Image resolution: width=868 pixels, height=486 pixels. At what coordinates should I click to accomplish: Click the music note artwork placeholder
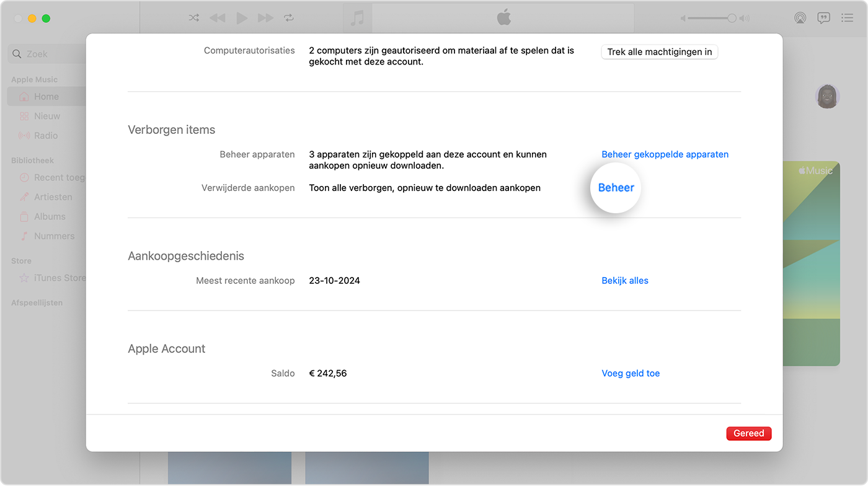tap(358, 17)
